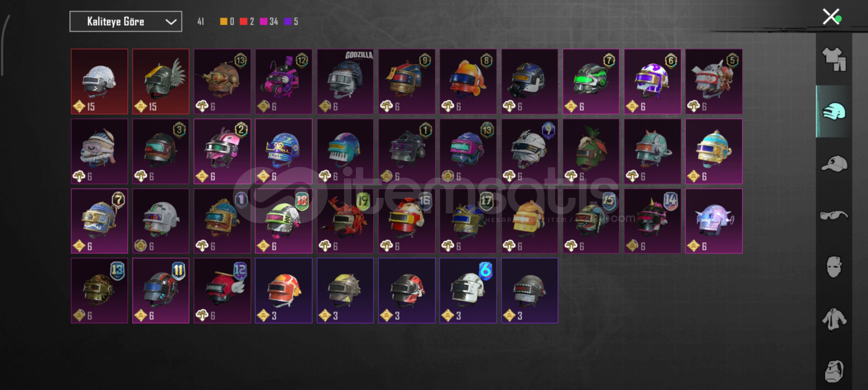This screenshot has height=390, width=868.
Task: Select the glittery diamond helmet worth 15
Action: pos(99,82)
